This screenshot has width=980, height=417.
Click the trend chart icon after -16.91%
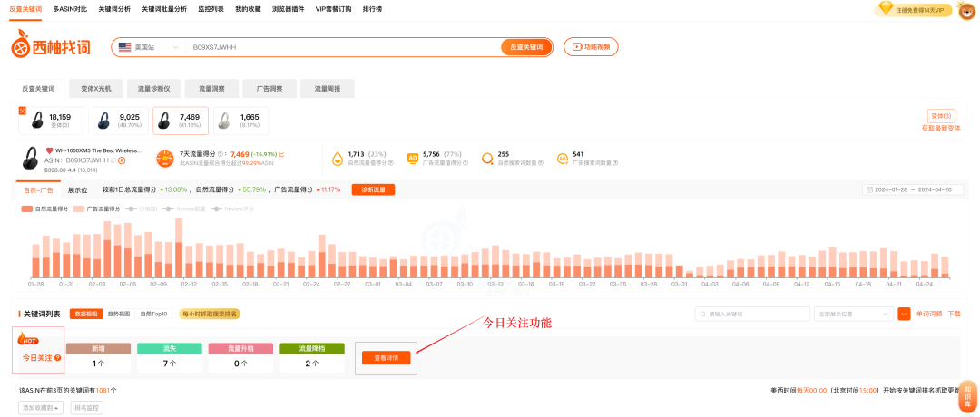click(281, 153)
